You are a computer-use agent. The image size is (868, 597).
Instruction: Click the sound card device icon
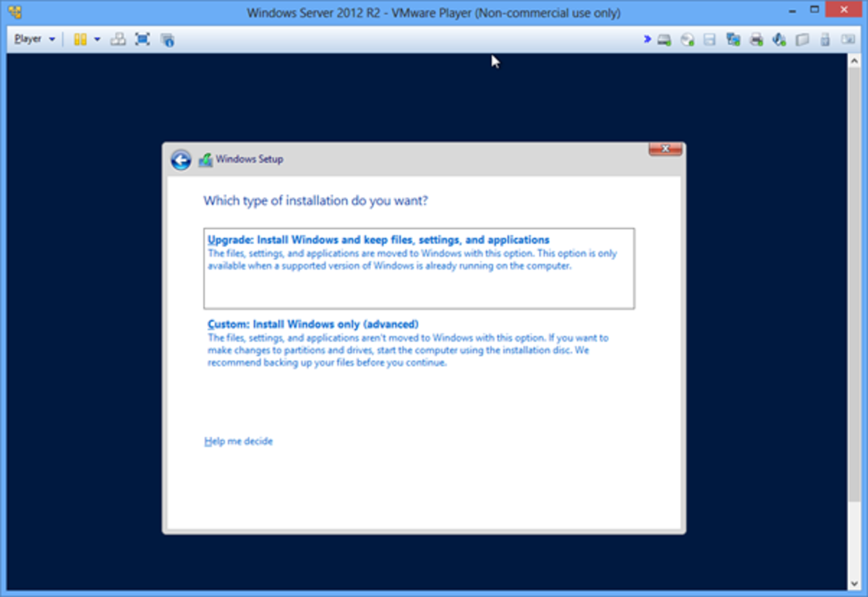pyautogui.click(x=779, y=39)
